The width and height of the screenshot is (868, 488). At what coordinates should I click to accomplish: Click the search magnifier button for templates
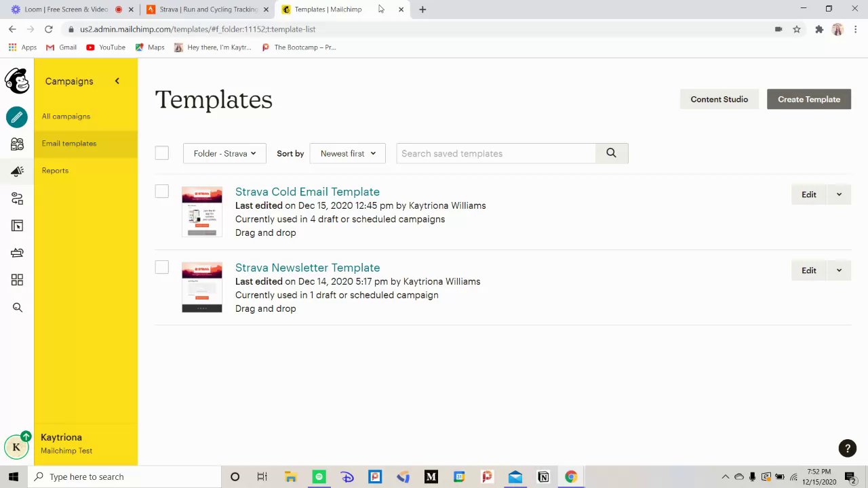612,153
